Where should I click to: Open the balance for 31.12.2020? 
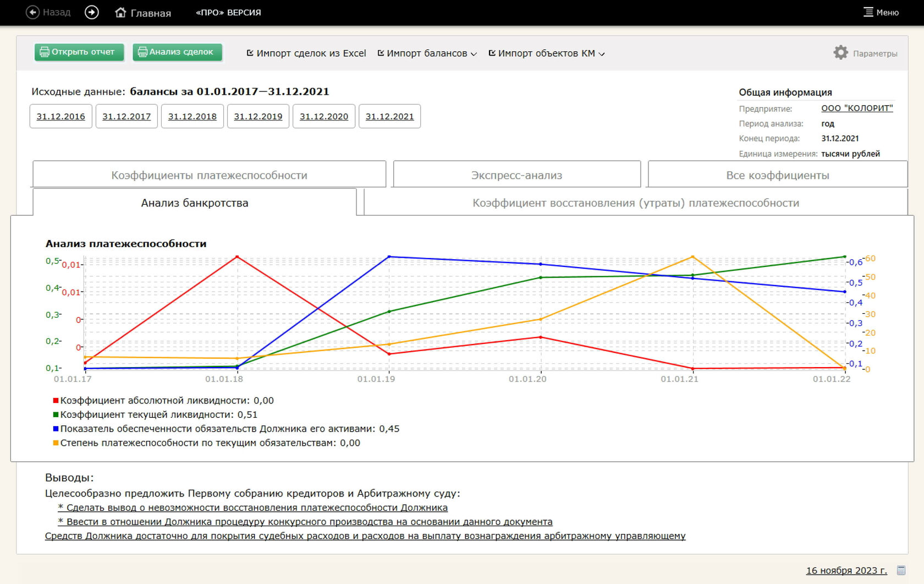324,116
